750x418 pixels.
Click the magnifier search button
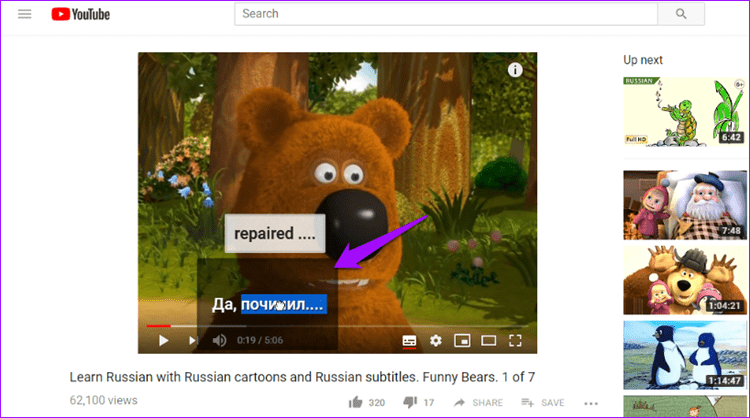coord(681,14)
